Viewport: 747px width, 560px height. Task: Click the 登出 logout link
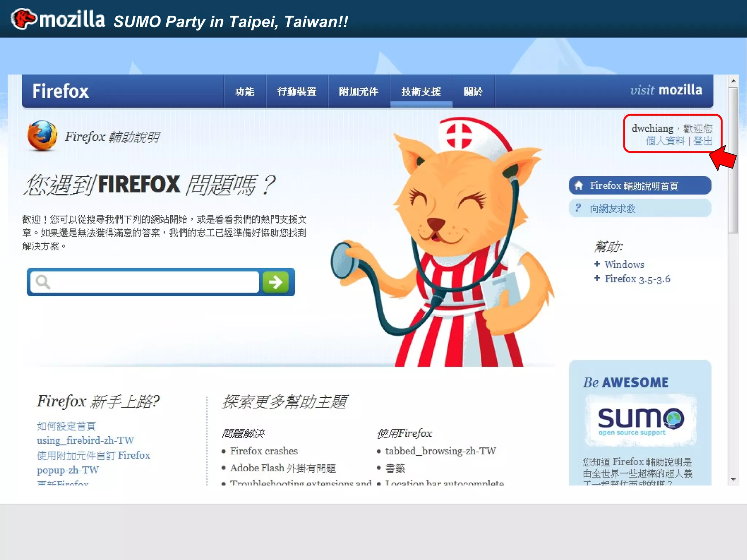coord(703,141)
